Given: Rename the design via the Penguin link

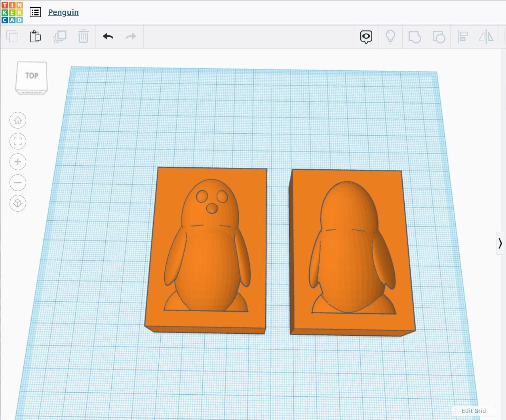Looking at the screenshot, I should (x=63, y=12).
